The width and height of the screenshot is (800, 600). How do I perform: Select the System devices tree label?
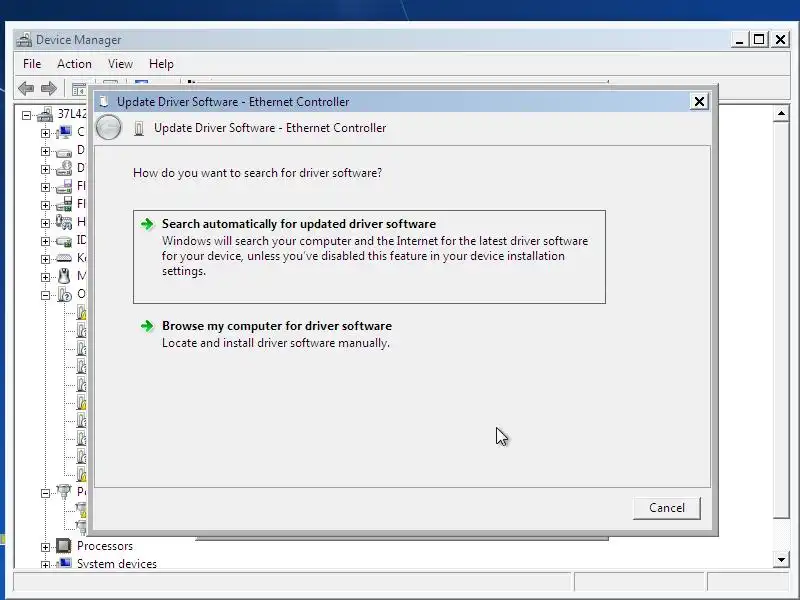coord(117,563)
